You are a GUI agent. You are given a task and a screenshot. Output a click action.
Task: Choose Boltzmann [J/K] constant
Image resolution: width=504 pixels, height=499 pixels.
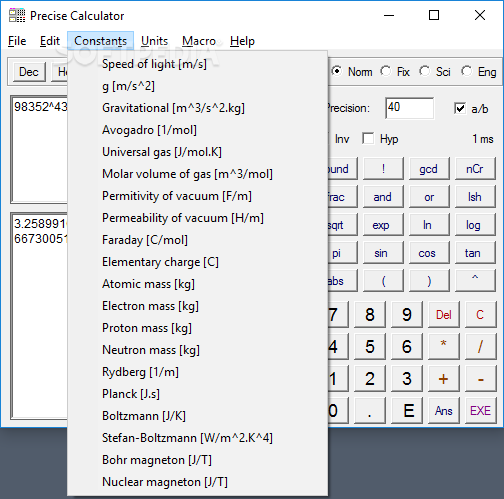[197, 416]
